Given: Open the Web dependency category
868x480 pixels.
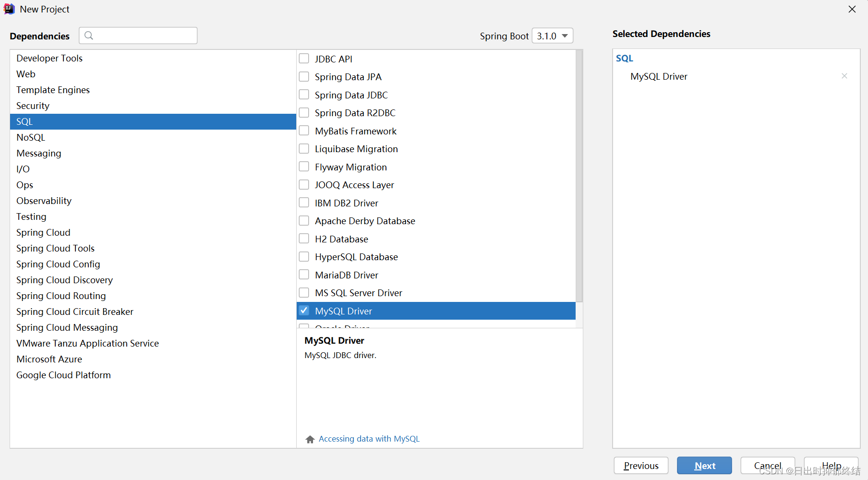Looking at the screenshot, I should (153, 74).
